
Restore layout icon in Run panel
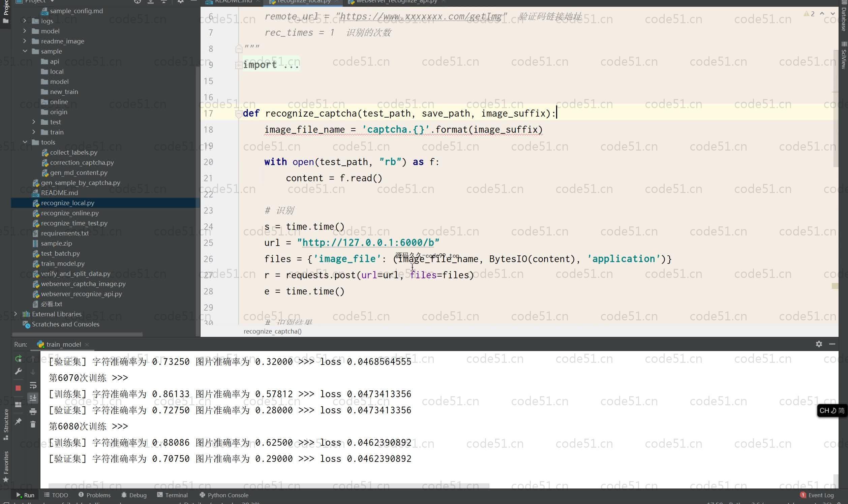[x=18, y=405]
